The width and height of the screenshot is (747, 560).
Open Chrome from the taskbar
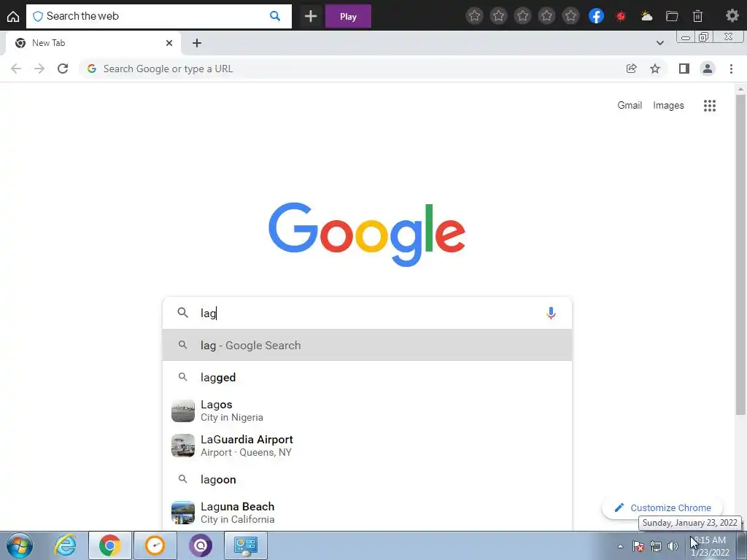pyautogui.click(x=109, y=545)
